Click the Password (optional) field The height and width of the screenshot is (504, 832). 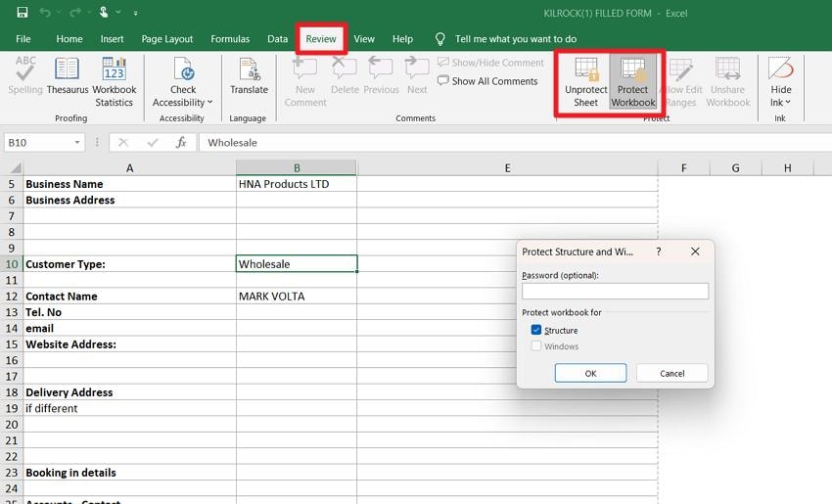615,291
